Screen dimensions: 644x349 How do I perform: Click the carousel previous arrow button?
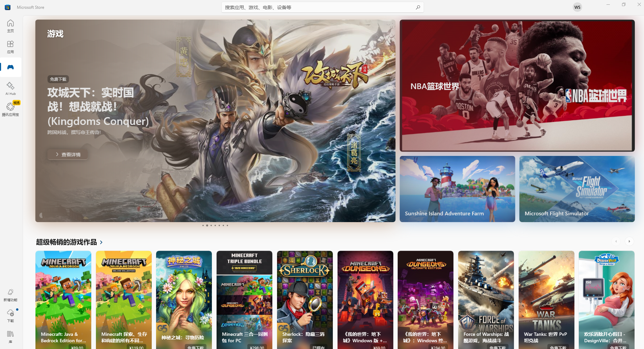point(616,241)
